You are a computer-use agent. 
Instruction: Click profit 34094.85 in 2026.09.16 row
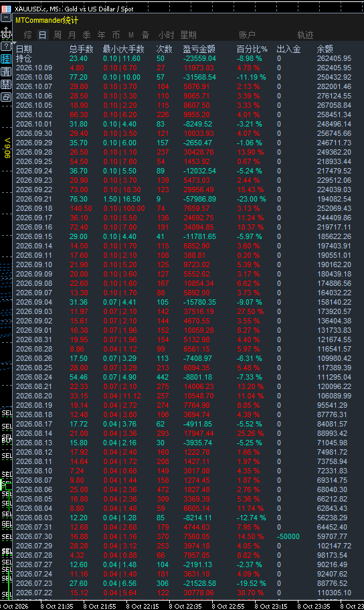pos(199,227)
